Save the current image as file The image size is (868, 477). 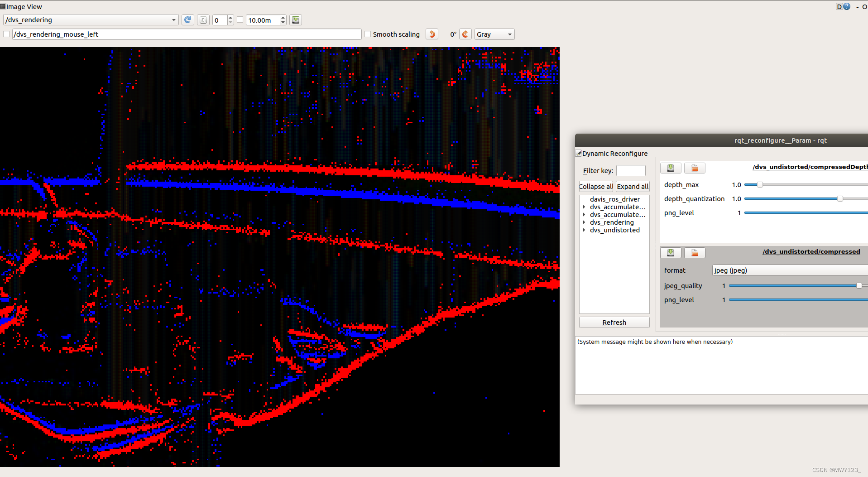point(296,20)
